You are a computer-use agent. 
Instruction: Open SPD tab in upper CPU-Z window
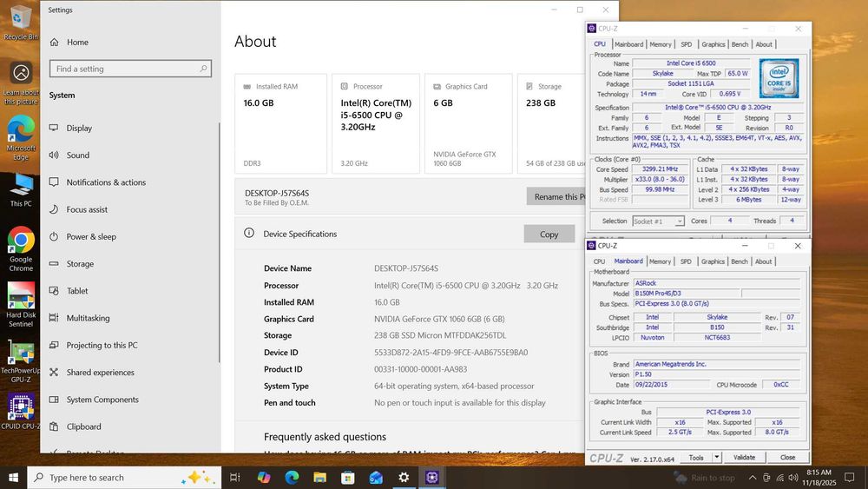(687, 44)
